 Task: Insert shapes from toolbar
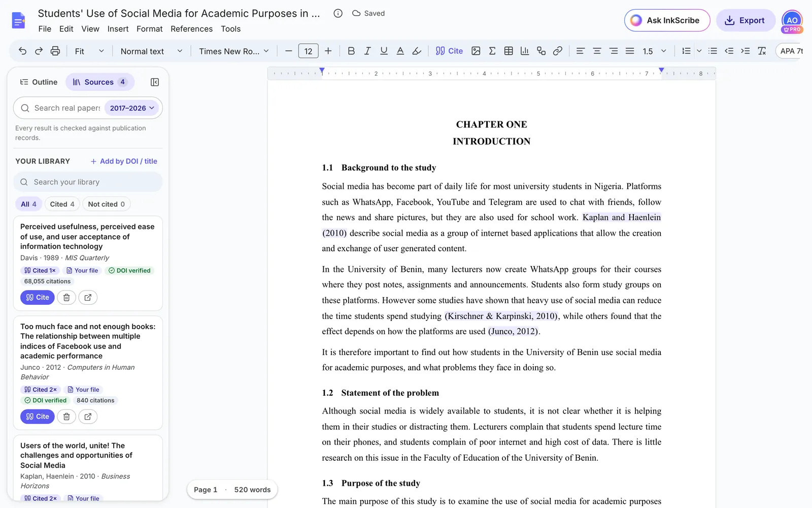(541, 51)
